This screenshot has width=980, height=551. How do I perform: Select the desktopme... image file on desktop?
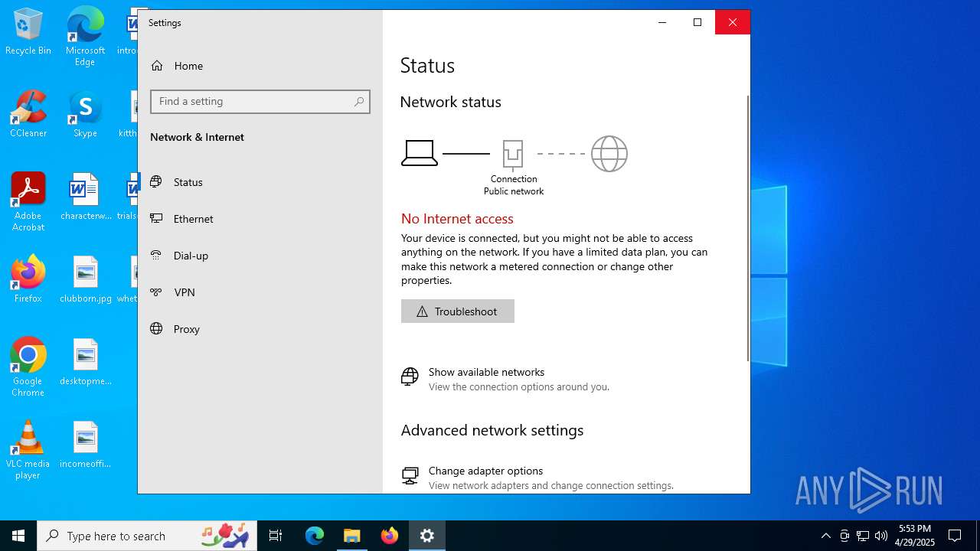(85, 363)
